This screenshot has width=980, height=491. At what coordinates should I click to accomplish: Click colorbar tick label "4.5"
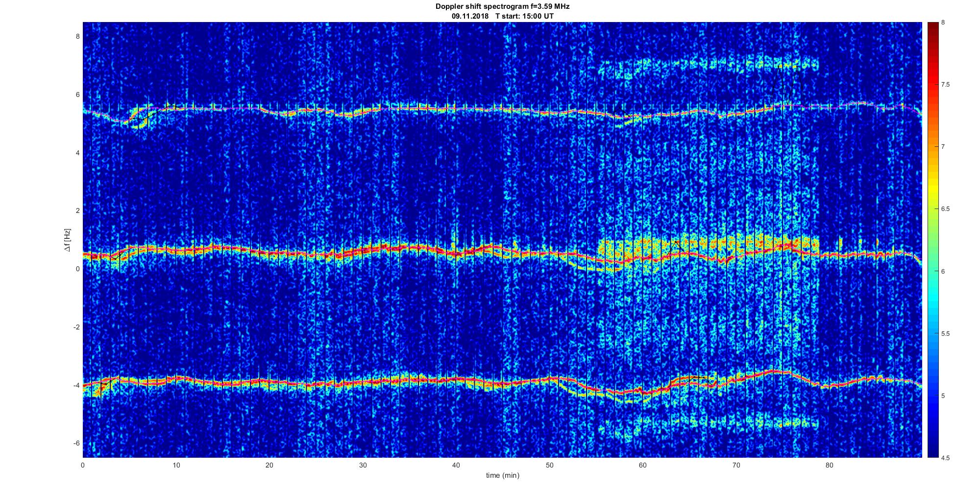coord(946,458)
